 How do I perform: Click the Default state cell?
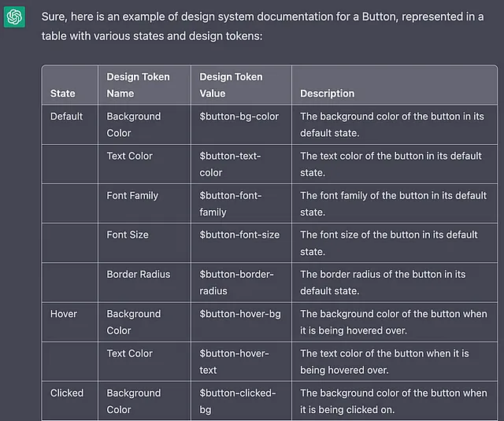[x=70, y=124]
